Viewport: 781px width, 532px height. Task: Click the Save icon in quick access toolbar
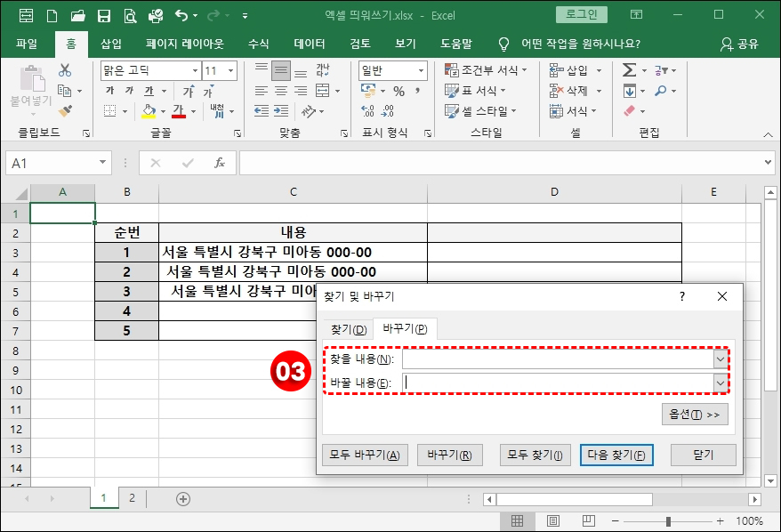click(103, 16)
